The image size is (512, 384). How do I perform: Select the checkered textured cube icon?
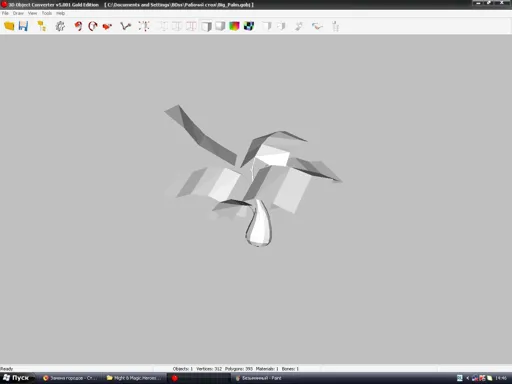click(249, 26)
